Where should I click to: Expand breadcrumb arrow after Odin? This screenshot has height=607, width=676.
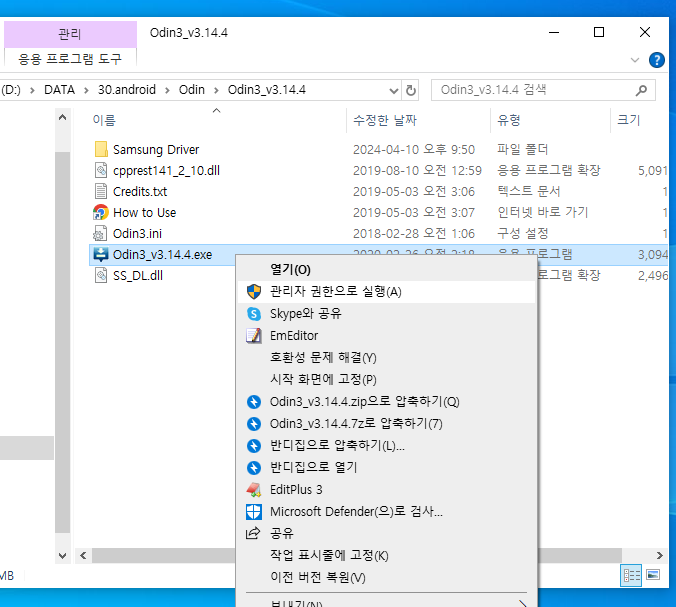(x=216, y=90)
